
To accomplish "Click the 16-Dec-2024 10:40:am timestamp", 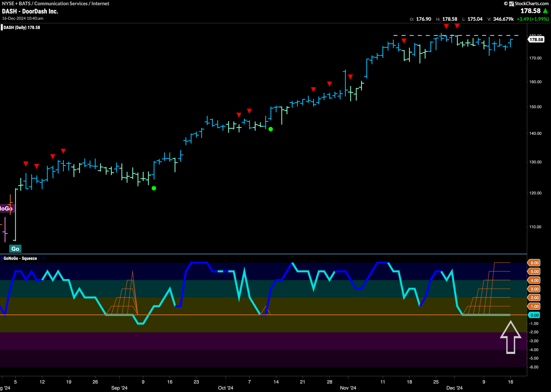I will 23,18.
